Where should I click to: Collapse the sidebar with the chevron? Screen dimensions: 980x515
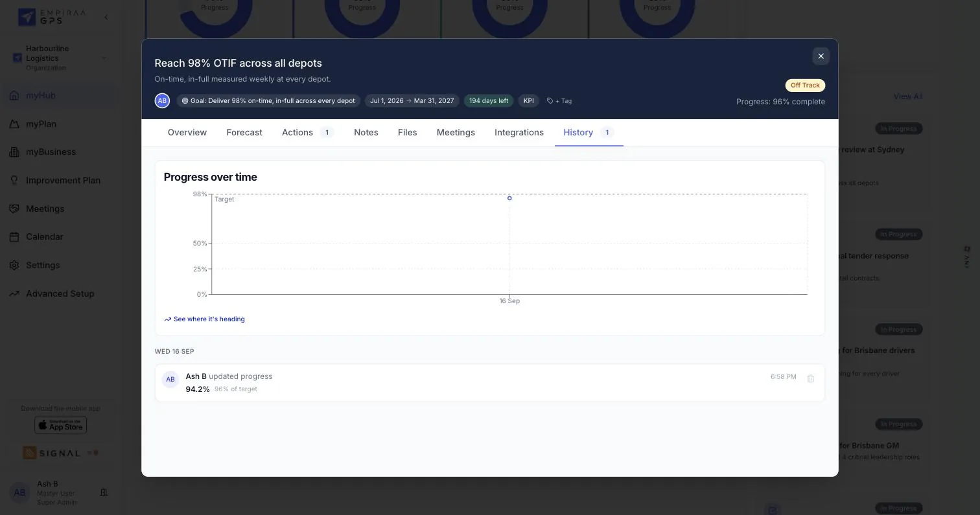pyautogui.click(x=106, y=17)
